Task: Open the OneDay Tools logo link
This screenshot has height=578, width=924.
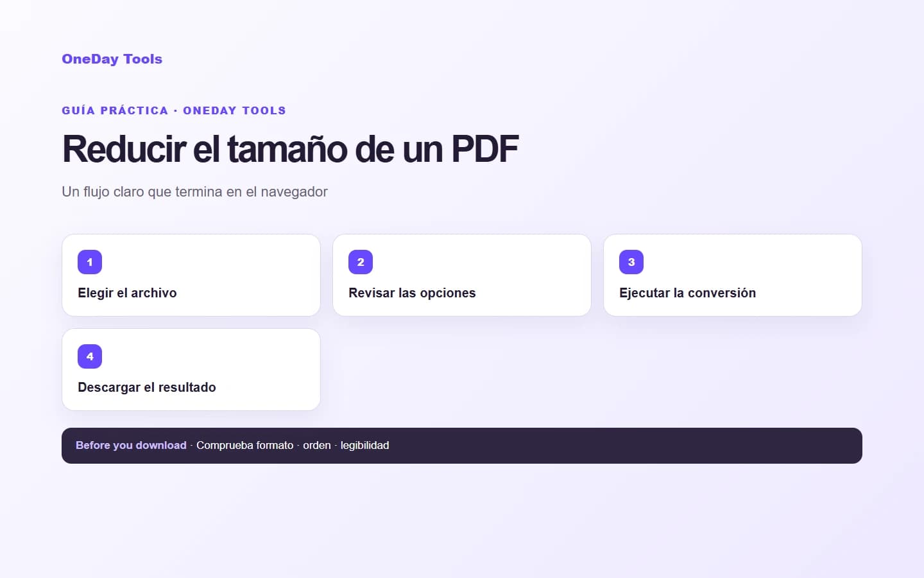Action: pyautogui.click(x=112, y=59)
